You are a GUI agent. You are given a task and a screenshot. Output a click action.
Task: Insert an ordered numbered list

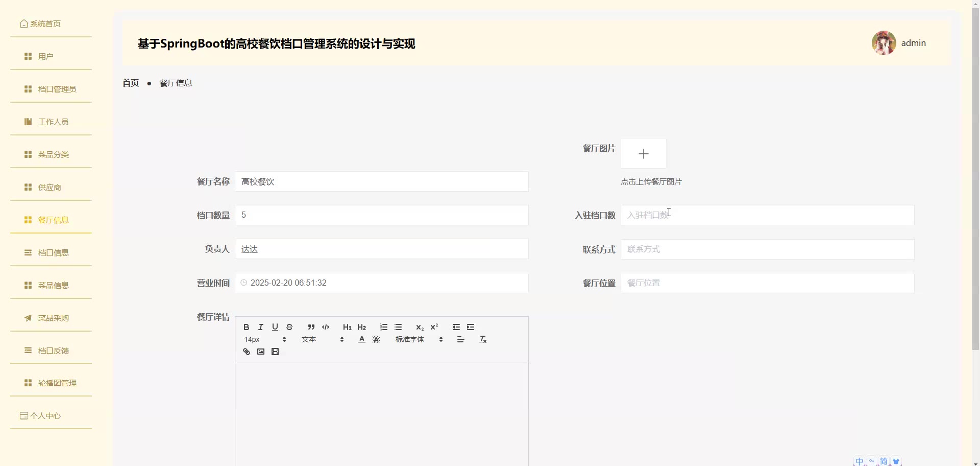[384, 327]
